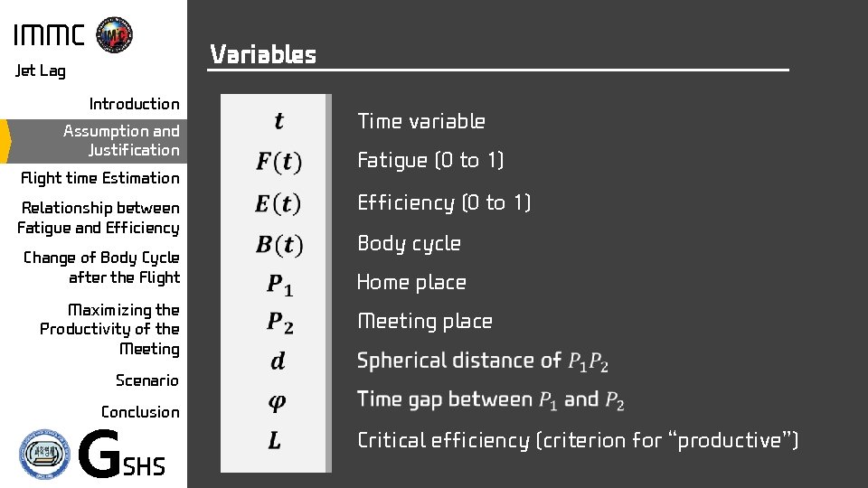
Task: Click the IMMC circular logo emblem
Action: pyautogui.click(x=114, y=34)
